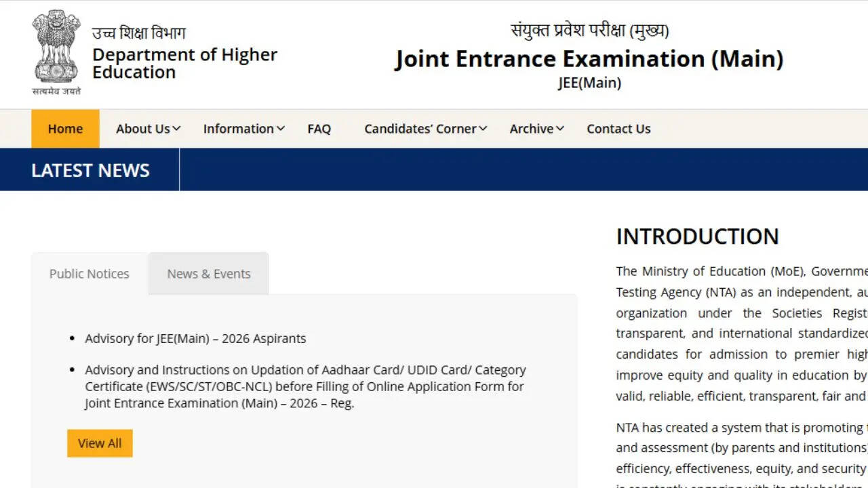Screen dimensions: 868x488
Task: Click the INTRODUCTION heading
Action: click(697, 237)
